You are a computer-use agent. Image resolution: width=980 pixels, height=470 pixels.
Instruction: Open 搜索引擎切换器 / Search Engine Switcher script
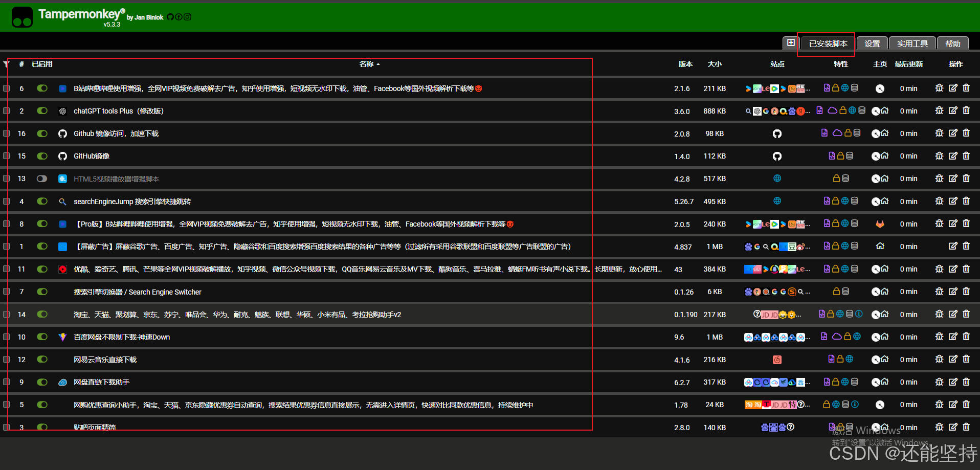pyautogui.click(x=138, y=292)
